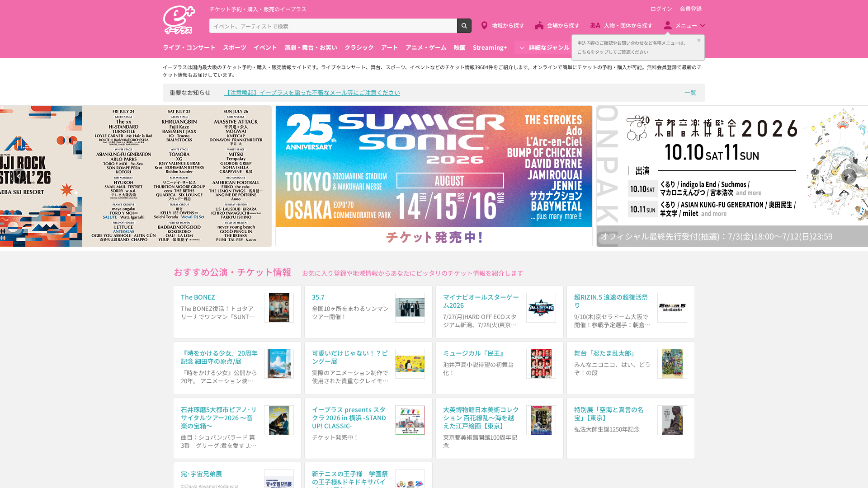Open 特別展「空海と真言の名宝」 link
The image size is (868, 488).
click(609, 413)
